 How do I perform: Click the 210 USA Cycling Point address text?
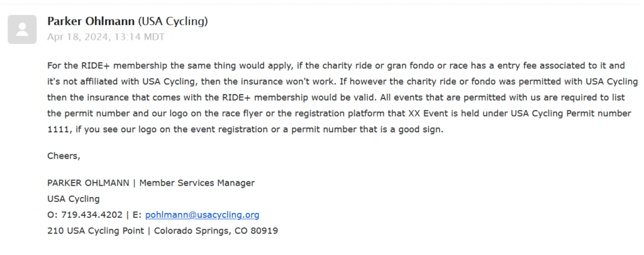click(96, 230)
